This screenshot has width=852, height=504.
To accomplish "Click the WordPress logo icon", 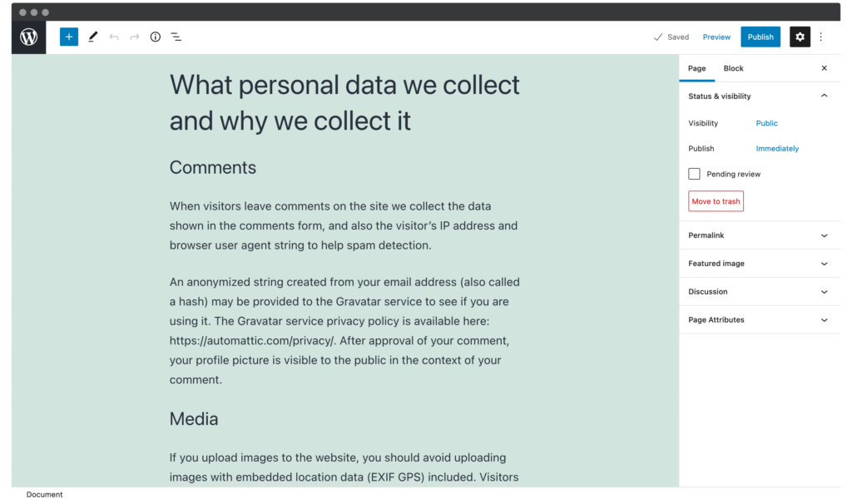I will (29, 37).
